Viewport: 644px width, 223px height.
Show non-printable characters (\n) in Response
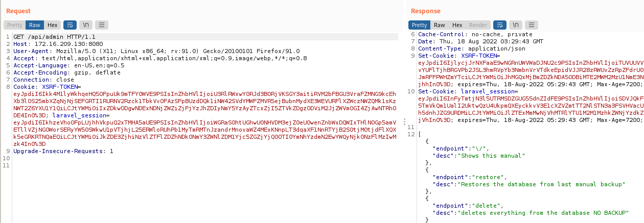click(x=516, y=25)
